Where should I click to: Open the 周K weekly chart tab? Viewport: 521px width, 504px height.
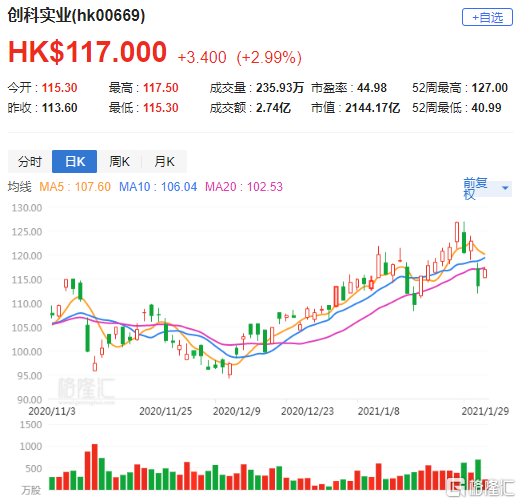[119, 162]
